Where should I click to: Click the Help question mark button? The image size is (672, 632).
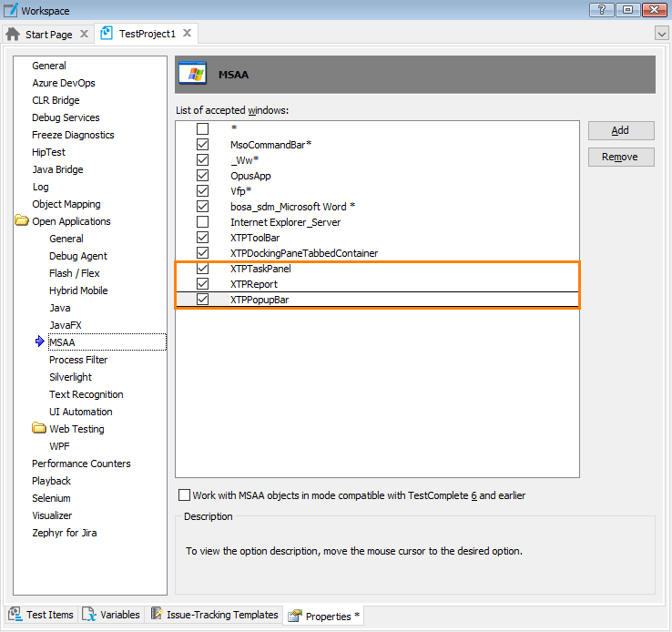point(601,10)
